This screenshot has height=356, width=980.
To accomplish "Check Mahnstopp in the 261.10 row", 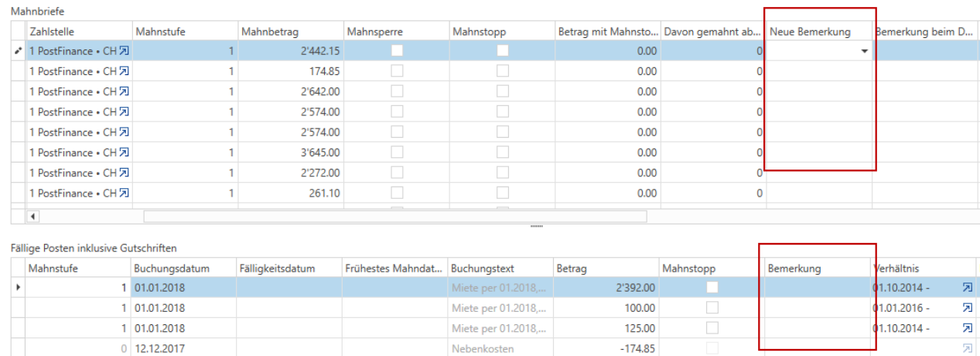I will pyautogui.click(x=503, y=193).
